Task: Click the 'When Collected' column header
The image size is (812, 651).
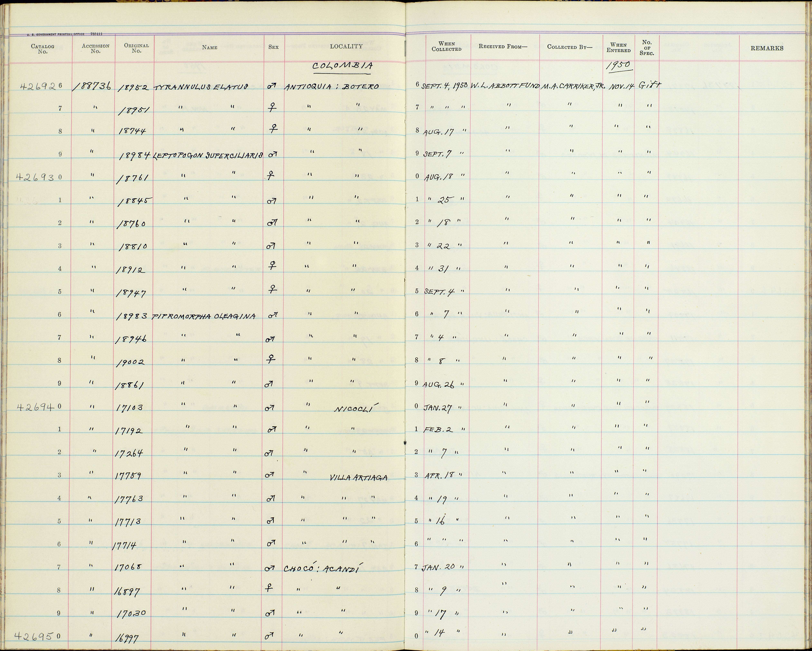Action: 447,46
